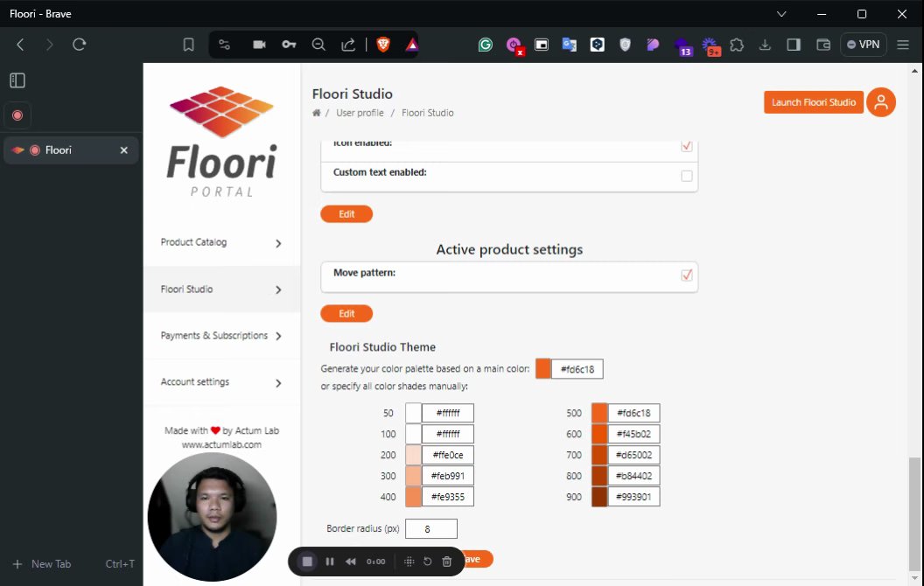
Task: Click the tab recording indicator icon in sidebar
Action: [17, 115]
